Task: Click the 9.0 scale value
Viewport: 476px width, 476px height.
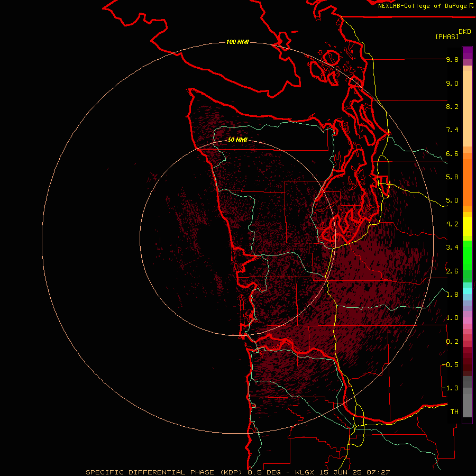Action: [452, 83]
